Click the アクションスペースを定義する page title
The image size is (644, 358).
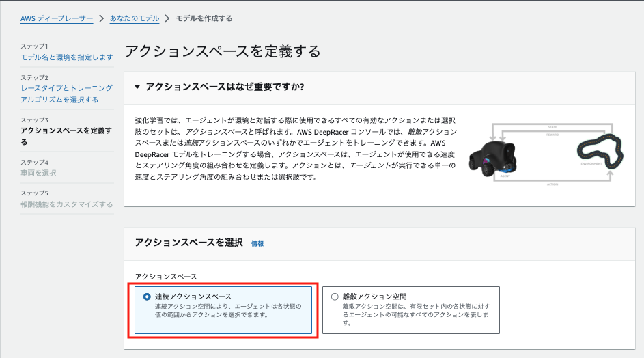click(x=223, y=51)
